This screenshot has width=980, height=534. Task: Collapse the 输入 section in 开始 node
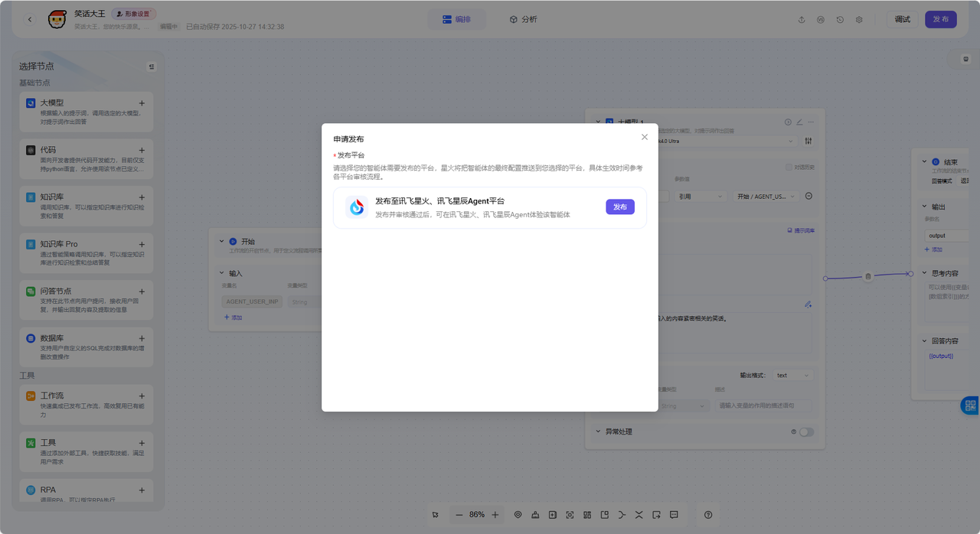tap(222, 273)
